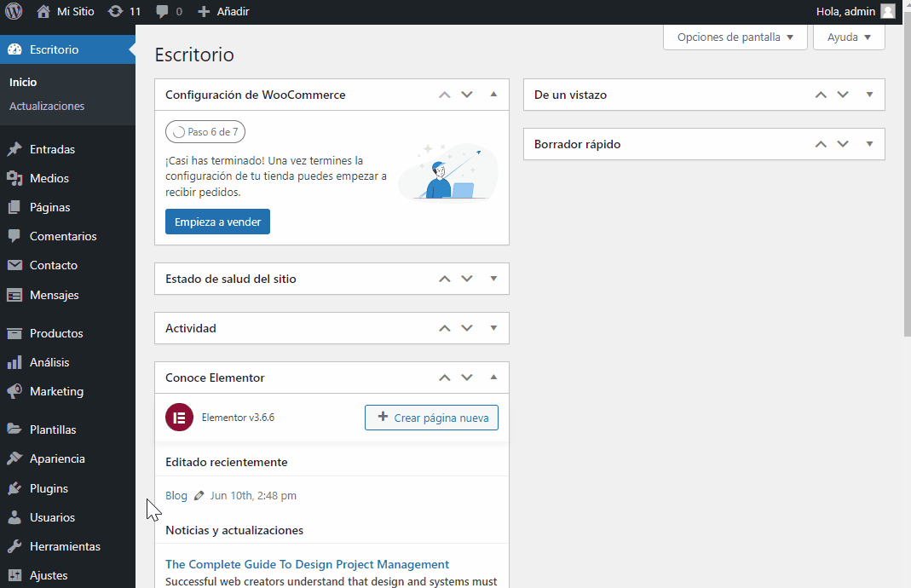The image size is (911, 588).
Task: Click the Escritorio page heading
Action: [x=194, y=55]
